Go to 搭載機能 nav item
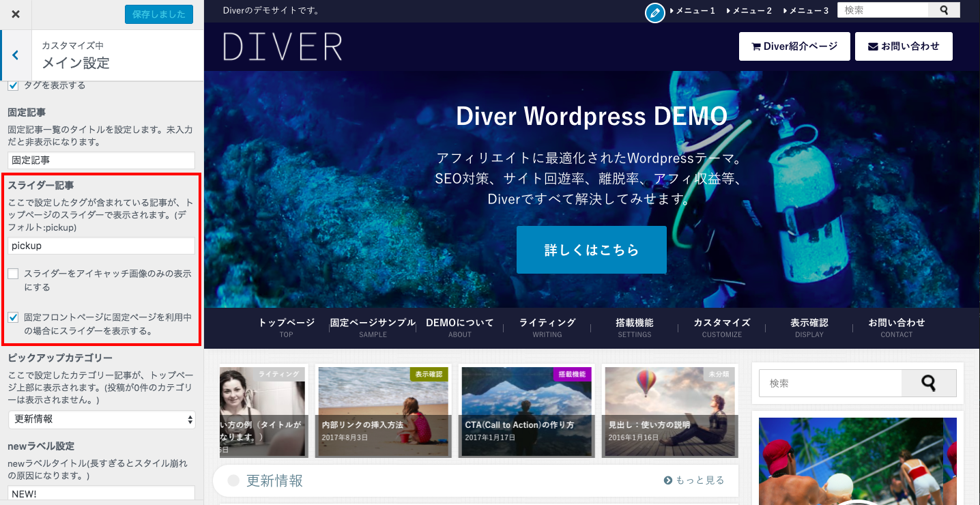Screen dimensions: 980x505 635,328
